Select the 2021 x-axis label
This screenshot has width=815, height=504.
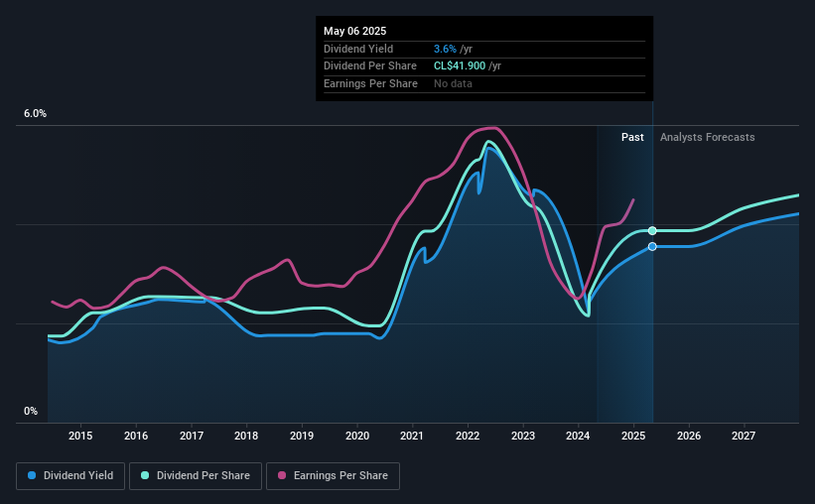pos(412,436)
